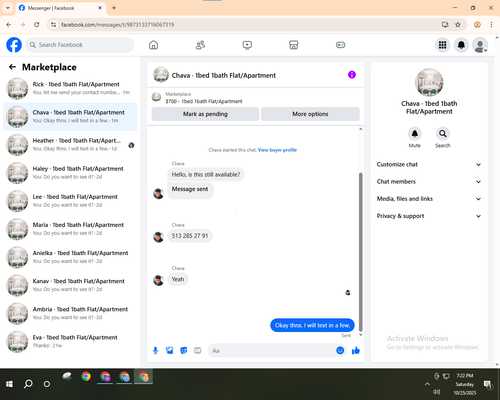Open Eva conversation in list

pyautogui.click(x=70, y=341)
